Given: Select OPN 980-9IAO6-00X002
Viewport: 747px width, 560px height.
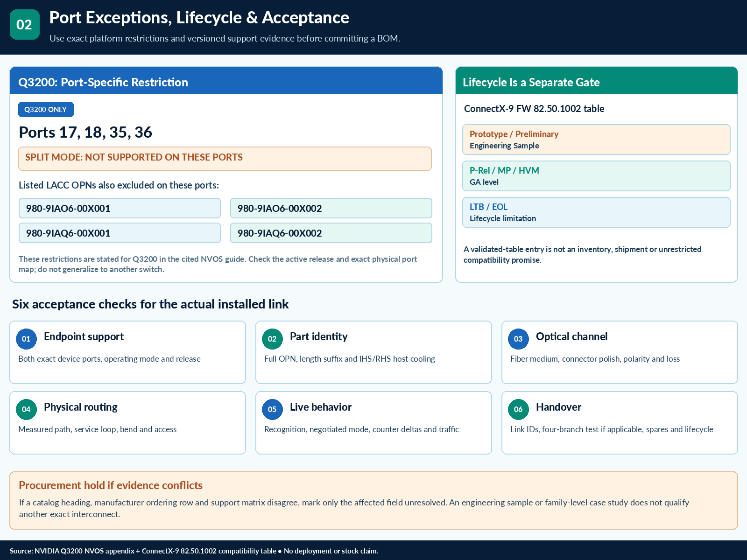Looking at the screenshot, I should click(331, 208).
